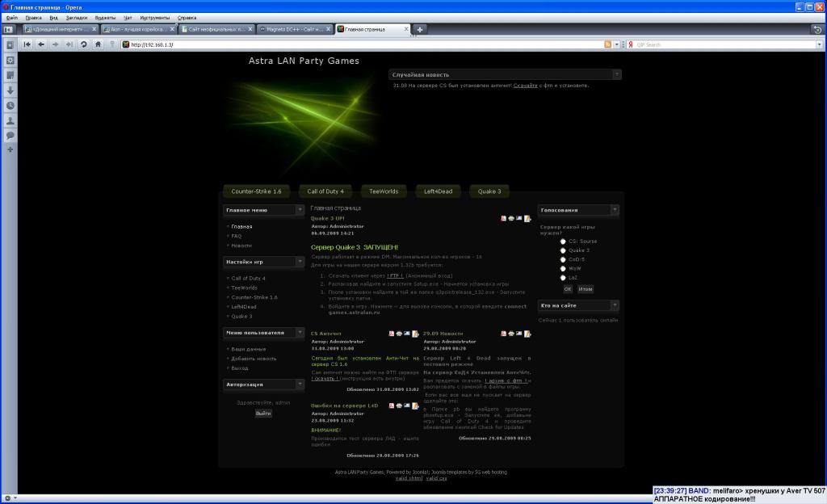Viewport: 827px width, 504px height.
Task: Collapse the Голосования module arrow
Action: click(x=615, y=210)
